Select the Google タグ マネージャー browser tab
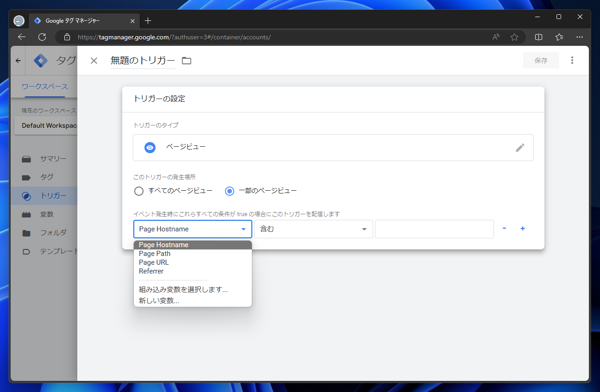The height and width of the screenshot is (392, 600). pyautogui.click(x=84, y=21)
